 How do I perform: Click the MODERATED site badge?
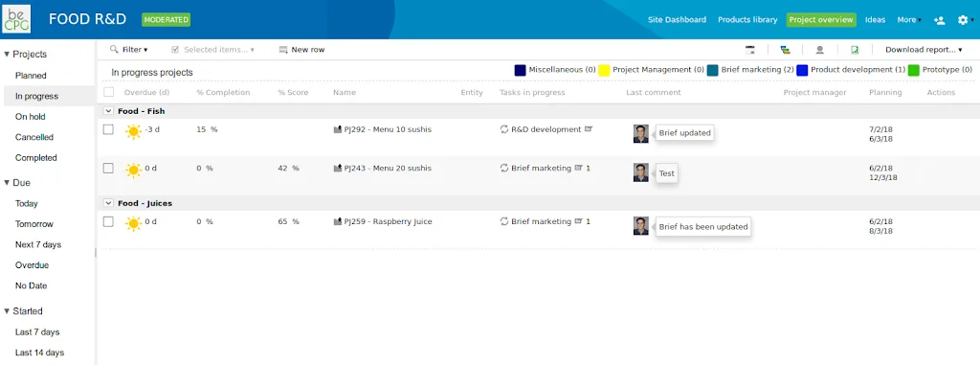tap(167, 19)
